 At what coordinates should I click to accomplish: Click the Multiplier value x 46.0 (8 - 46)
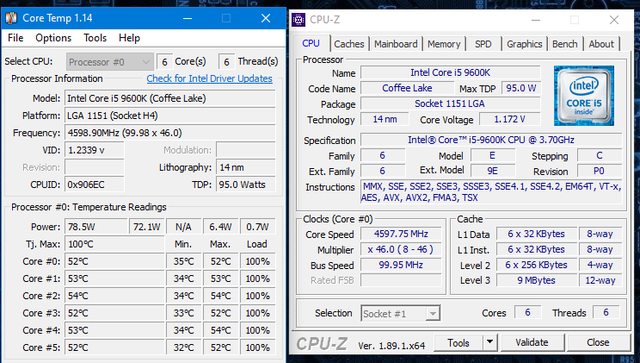point(401,249)
